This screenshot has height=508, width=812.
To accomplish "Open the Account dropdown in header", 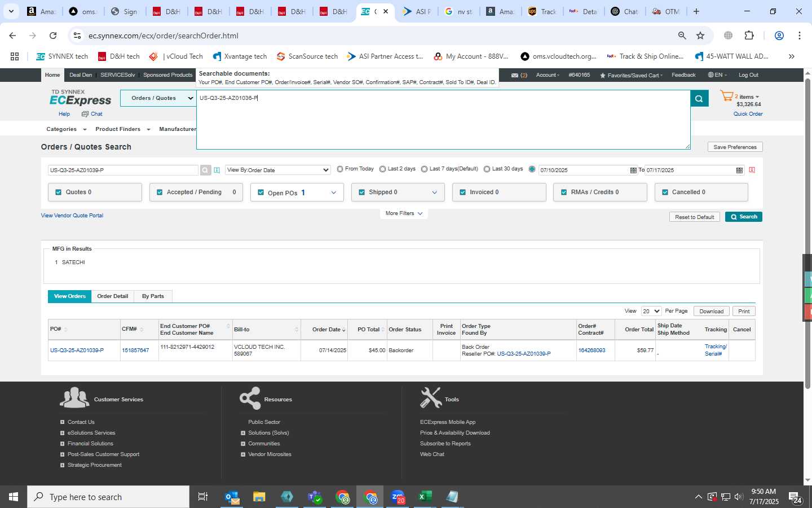I will point(547,75).
